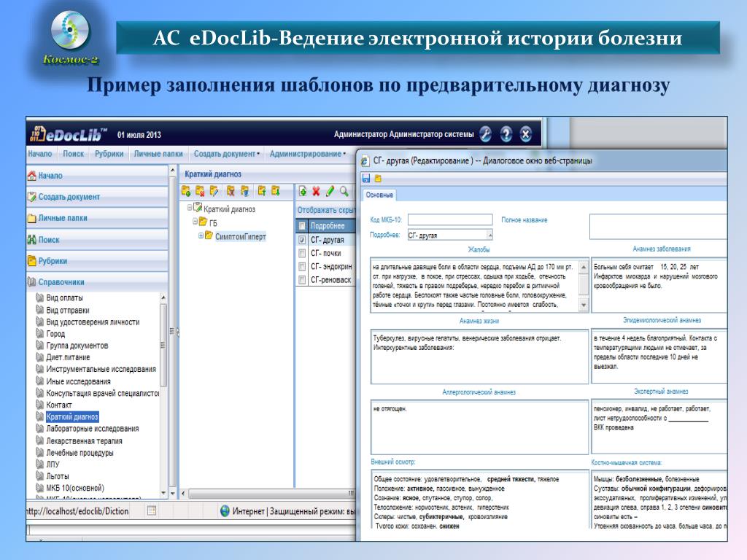Click the book icon next to Контакт
The width and height of the screenshot is (747, 560).
click(40, 405)
